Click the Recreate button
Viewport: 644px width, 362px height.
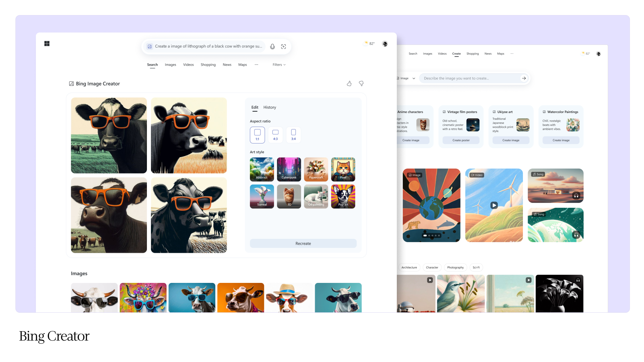coord(303,244)
